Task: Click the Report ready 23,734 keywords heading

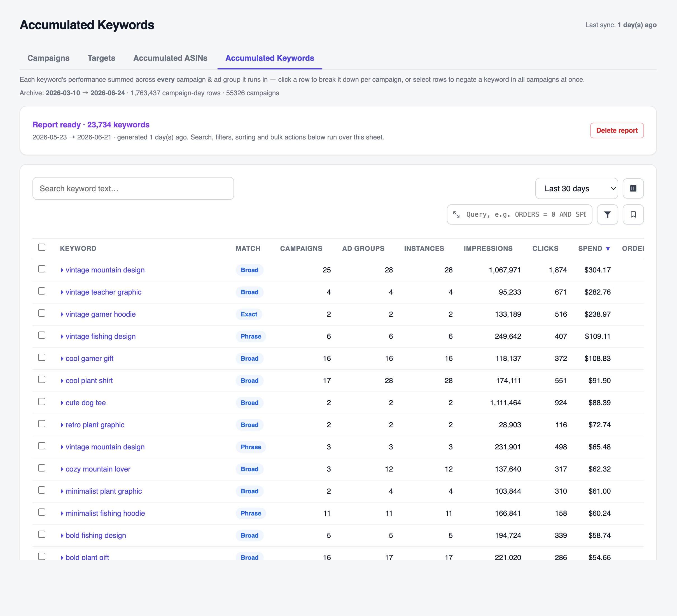Action: [91, 125]
